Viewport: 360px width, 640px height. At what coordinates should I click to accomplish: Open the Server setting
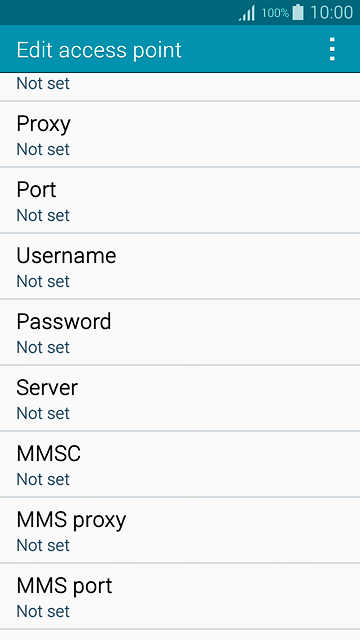tap(180, 398)
